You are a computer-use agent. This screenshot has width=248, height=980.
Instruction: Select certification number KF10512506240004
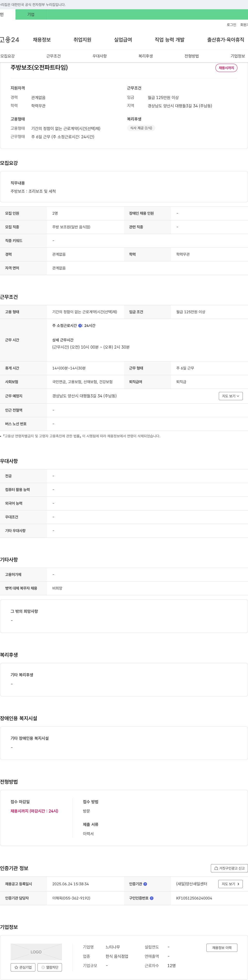tap(194, 898)
